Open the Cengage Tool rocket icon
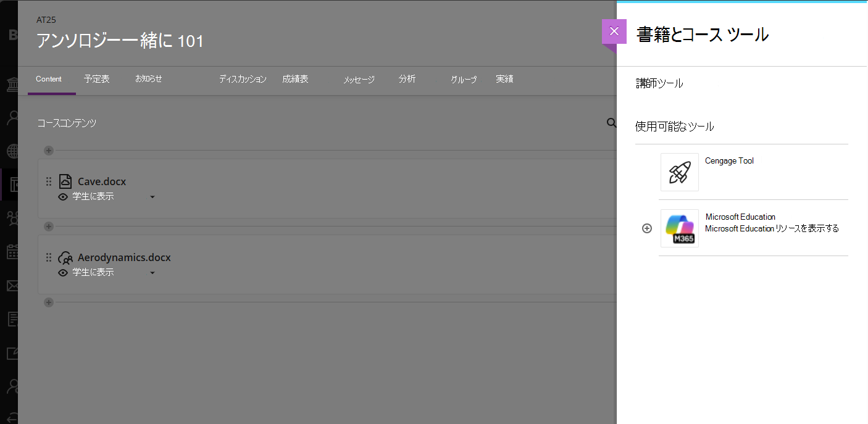 coord(680,172)
